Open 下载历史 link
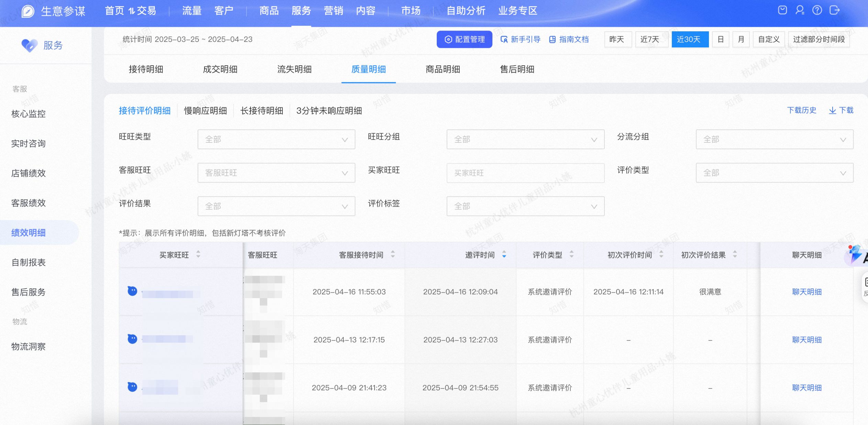868x425 pixels. (802, 110)
